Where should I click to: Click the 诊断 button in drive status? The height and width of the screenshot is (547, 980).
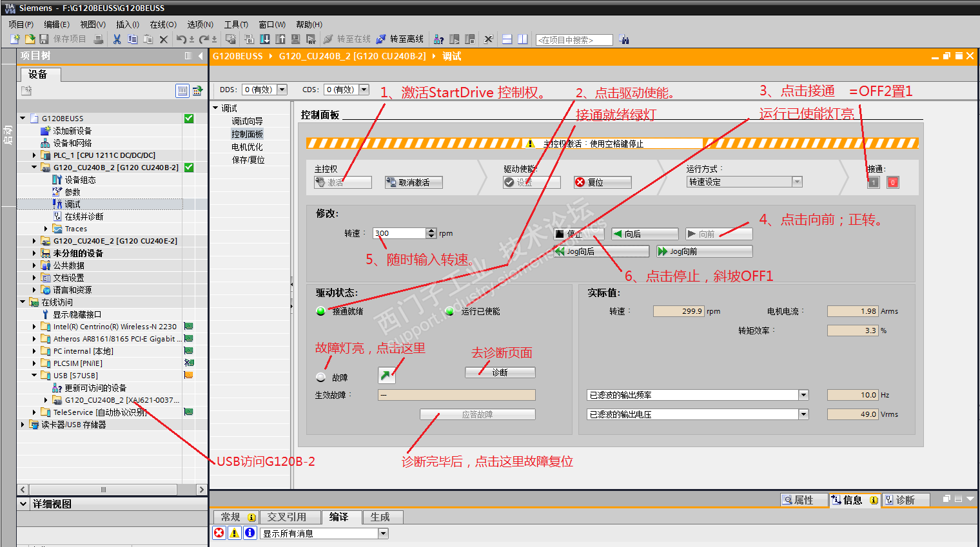[500, 372]
